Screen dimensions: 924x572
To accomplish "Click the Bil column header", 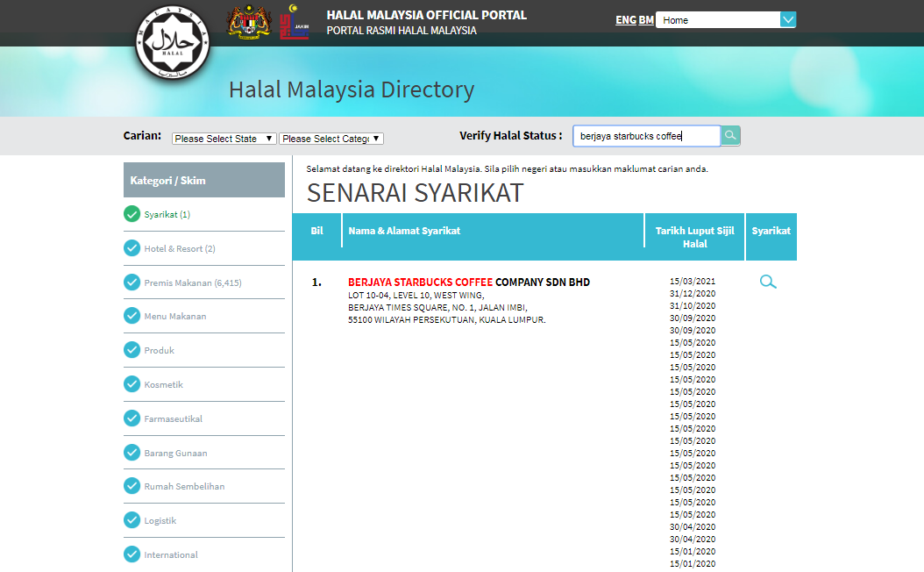I will point(317,231).
